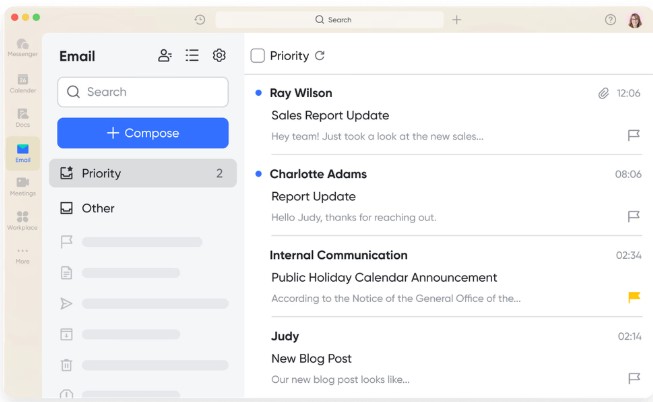Open the history clock icon in title bar
This screenshot has height=402, width=653.
point(200,20)
